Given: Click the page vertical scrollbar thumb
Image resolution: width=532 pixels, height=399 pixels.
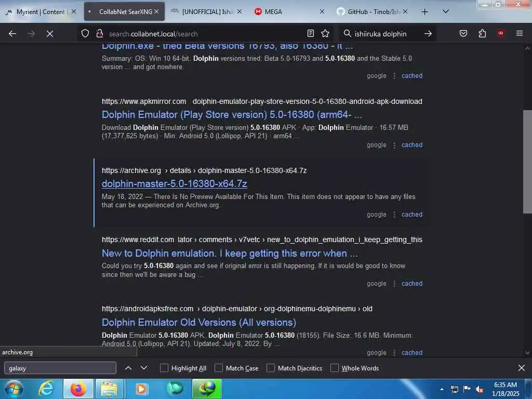Looking at the screenshot, I should click(527, 162).
